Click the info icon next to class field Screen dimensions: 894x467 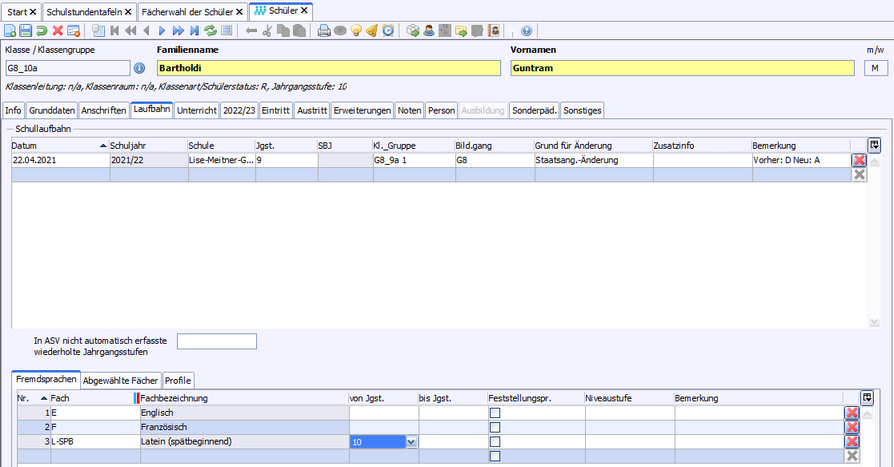click(140, 68)
